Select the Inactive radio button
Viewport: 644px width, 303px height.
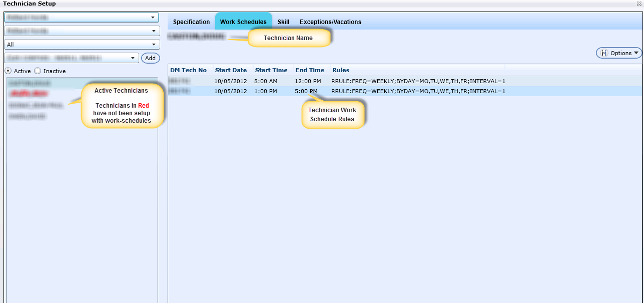(x=38, y=71)
